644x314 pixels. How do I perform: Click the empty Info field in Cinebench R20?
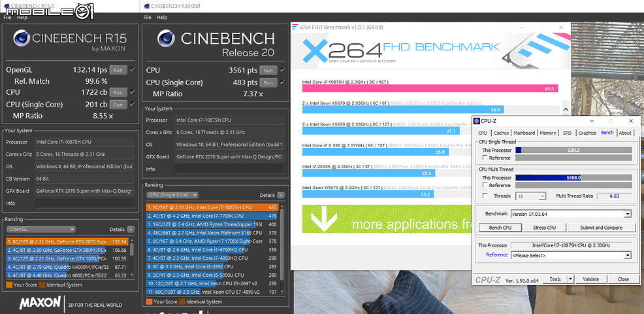229,169
